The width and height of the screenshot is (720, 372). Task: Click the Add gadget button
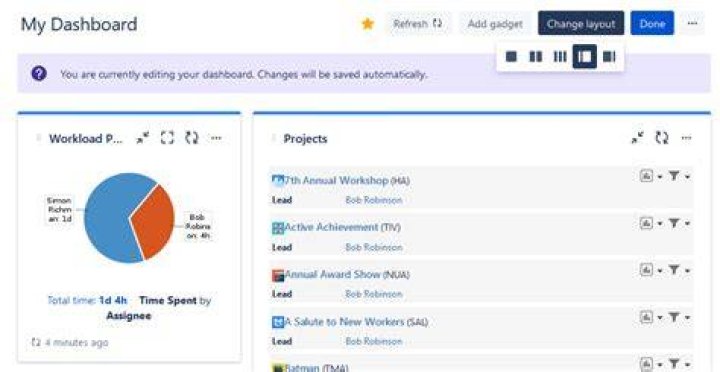[x=495, y=23]
